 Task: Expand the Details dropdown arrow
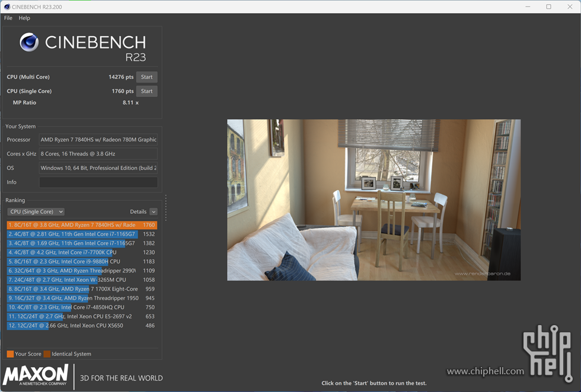point(154,212)
